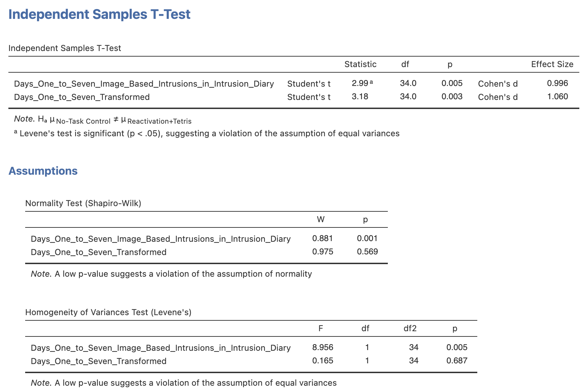Screen dimensions: 587x392
Task: Select the Homogeneity of Variances Test (Levene's) title
Action: (x=108, y=312)
